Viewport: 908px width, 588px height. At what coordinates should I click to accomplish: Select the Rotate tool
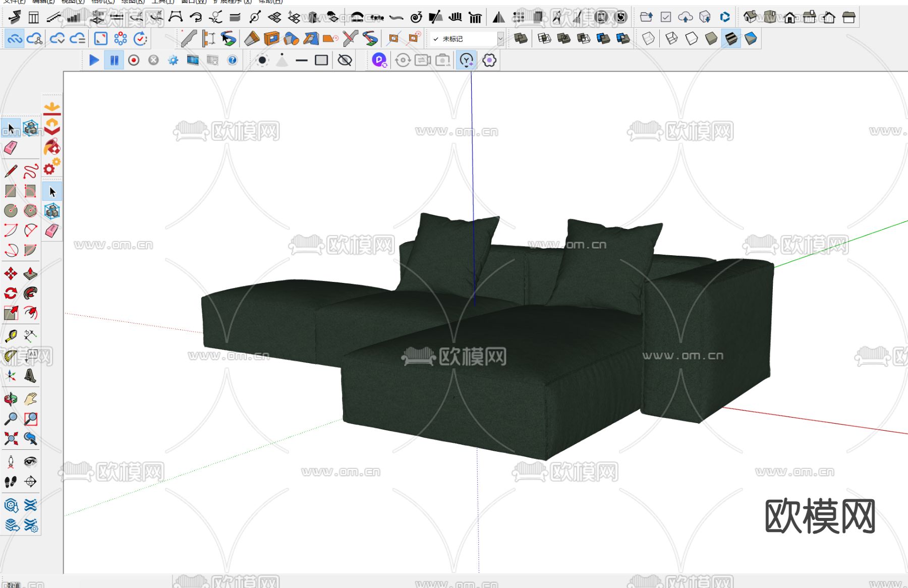coord(11,293)
